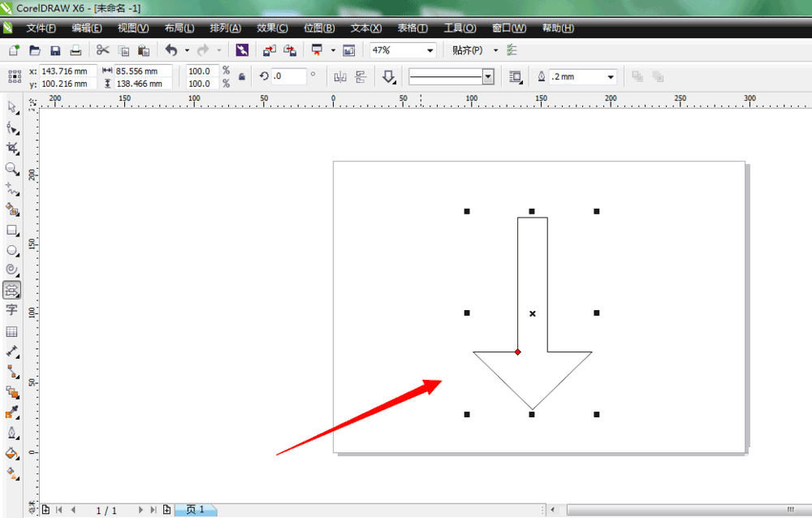This screenshot has width=812, height=518.
Task: Choose the Zoom tool magnifier
Action: click(x=12, y=169)
